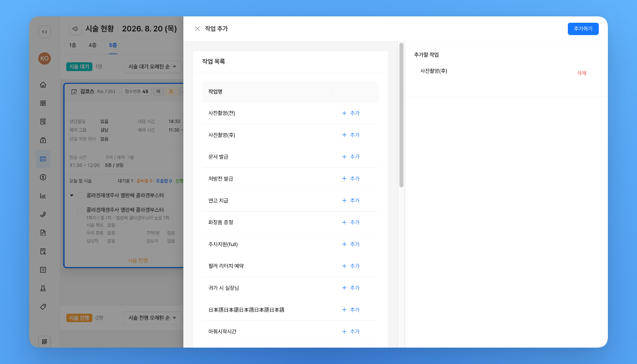Click the dollar payment icon in sidebar

click(43, 177)
